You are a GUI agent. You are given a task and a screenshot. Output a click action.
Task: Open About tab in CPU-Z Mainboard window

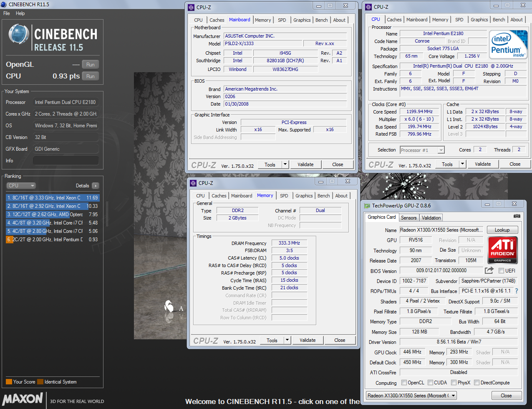[339, 20]
